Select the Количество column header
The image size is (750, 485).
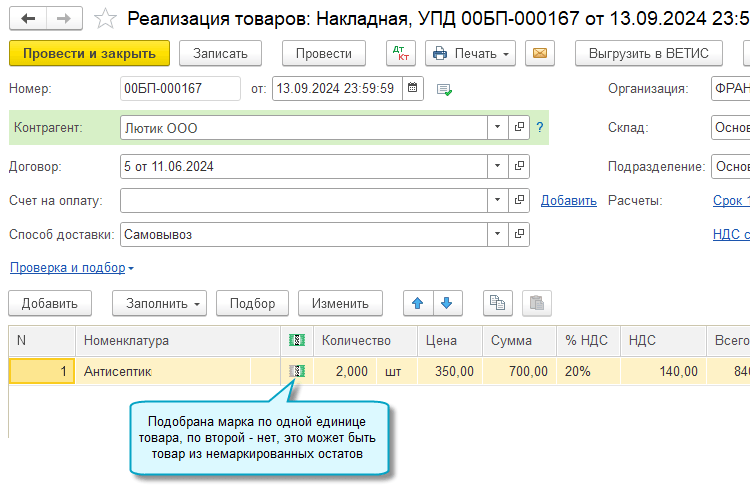coord(365,341)
